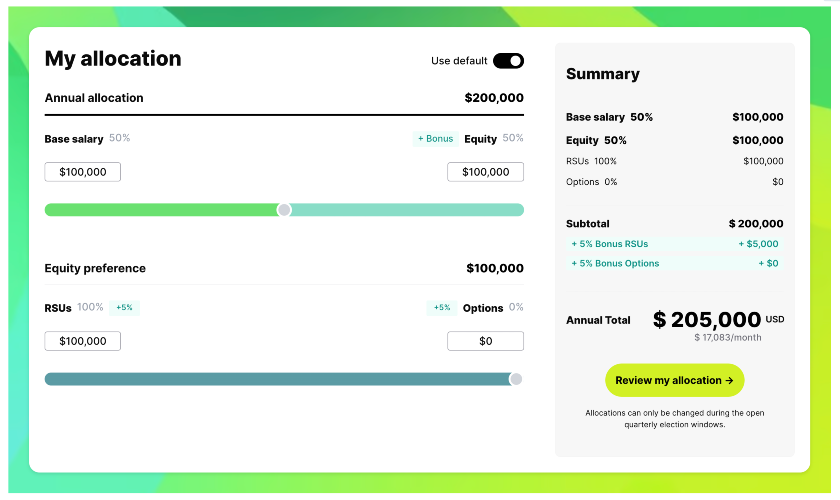Click the arrow in Review my allocation
This screenshot has height=500, width=840.
tap(729, 380)
